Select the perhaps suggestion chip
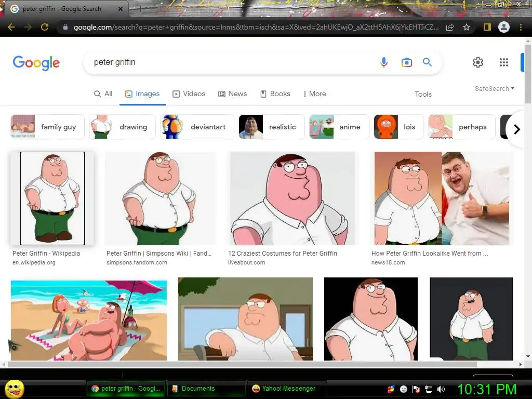Screen dimensions: 532x399 point(462,127)
